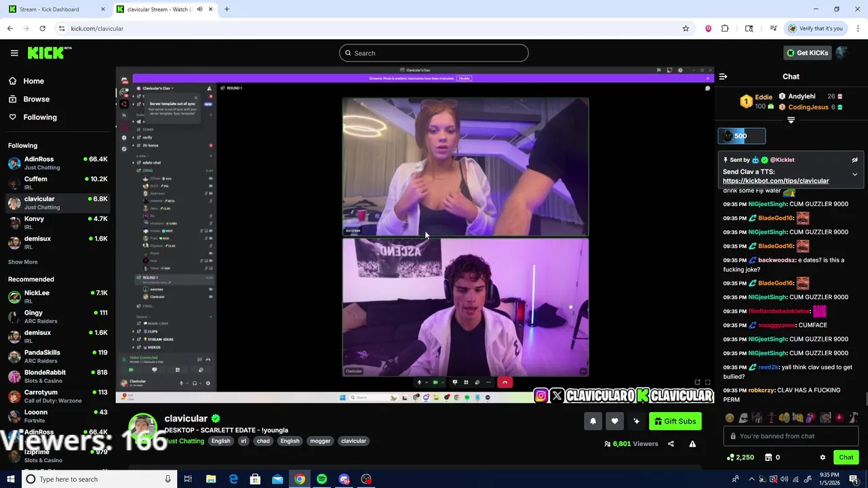The width and height of the screenshot is (868, 488).
Task: Click the Kick search field
Action: [434, 53]
